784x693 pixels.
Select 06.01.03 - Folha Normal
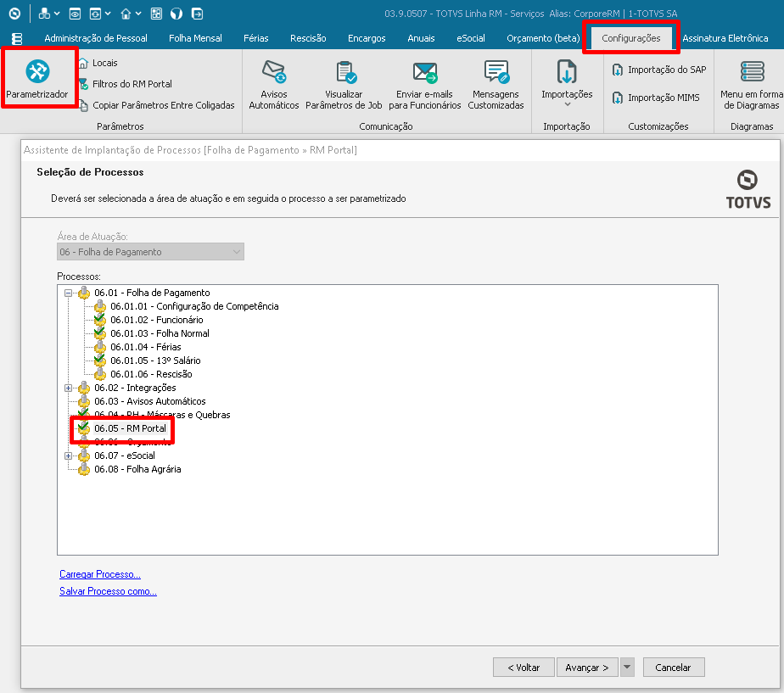160,333
